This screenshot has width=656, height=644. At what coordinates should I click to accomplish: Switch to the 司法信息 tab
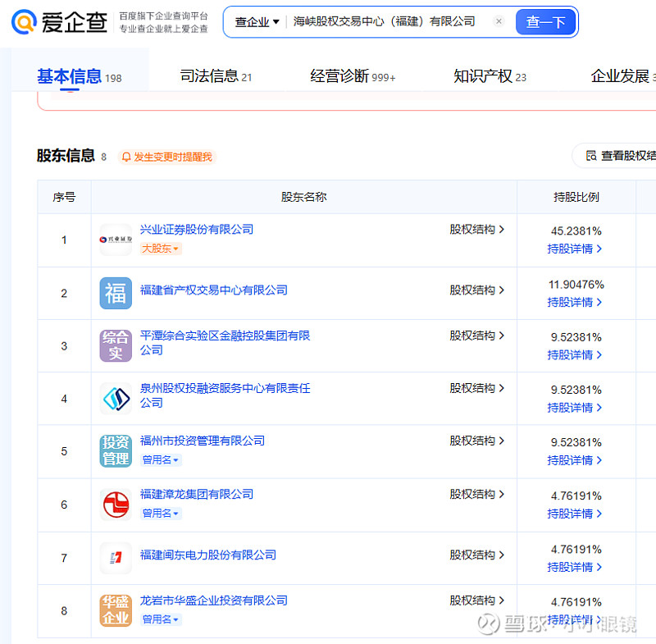coord(216,76)
